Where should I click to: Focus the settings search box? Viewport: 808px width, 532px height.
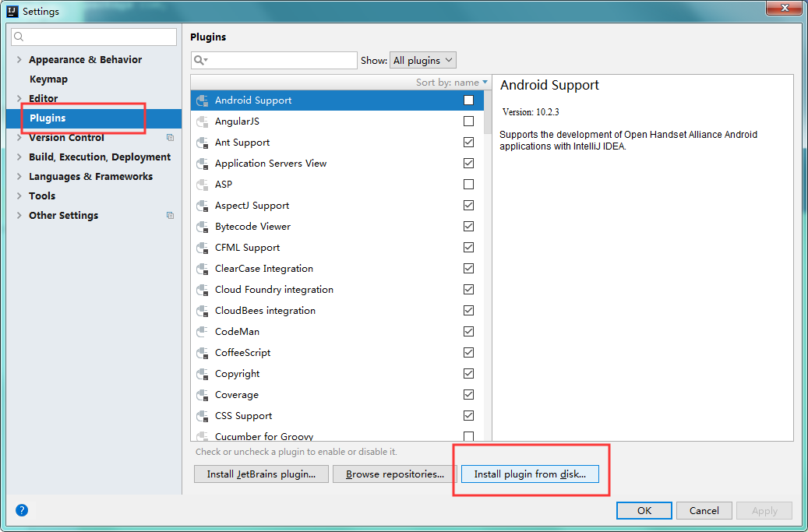click(94, 37)
